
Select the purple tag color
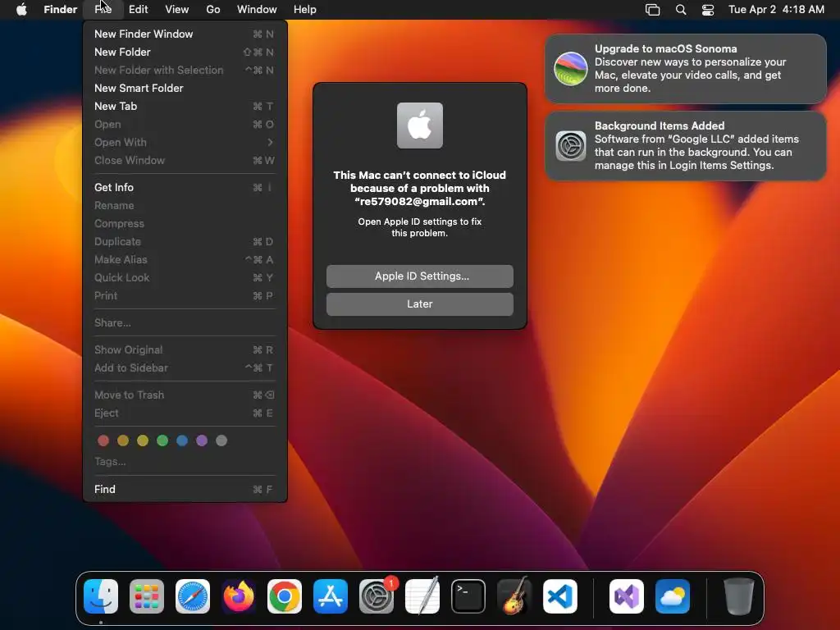pyautogui.click(x=202, y=441)
